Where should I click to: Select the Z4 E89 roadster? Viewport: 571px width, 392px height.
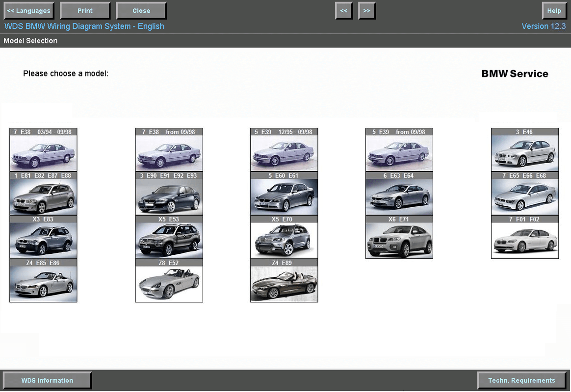point(284,280)
